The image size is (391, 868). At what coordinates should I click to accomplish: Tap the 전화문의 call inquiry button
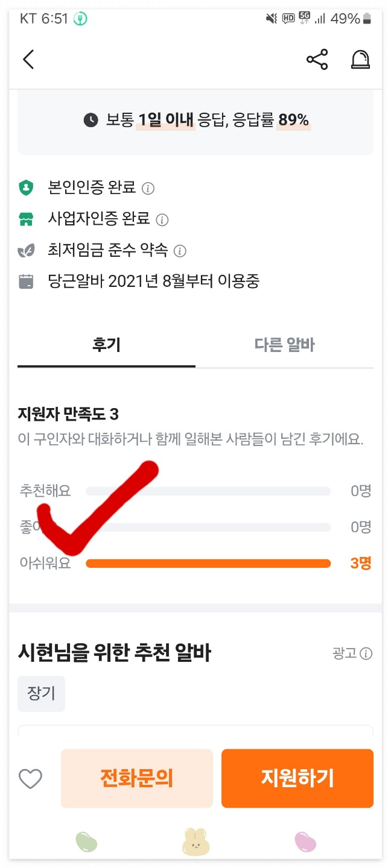tap(137, 779)
